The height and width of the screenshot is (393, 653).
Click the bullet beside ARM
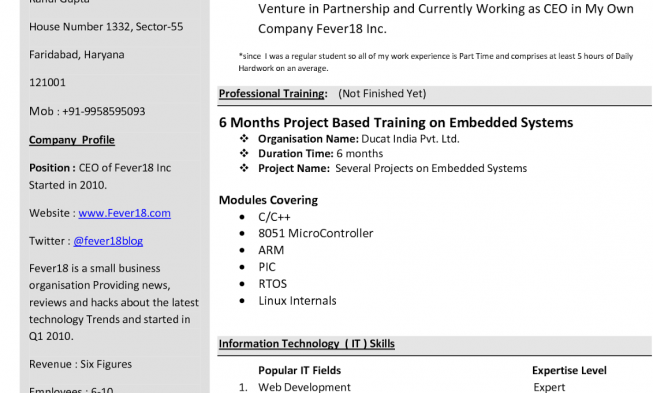242,250
